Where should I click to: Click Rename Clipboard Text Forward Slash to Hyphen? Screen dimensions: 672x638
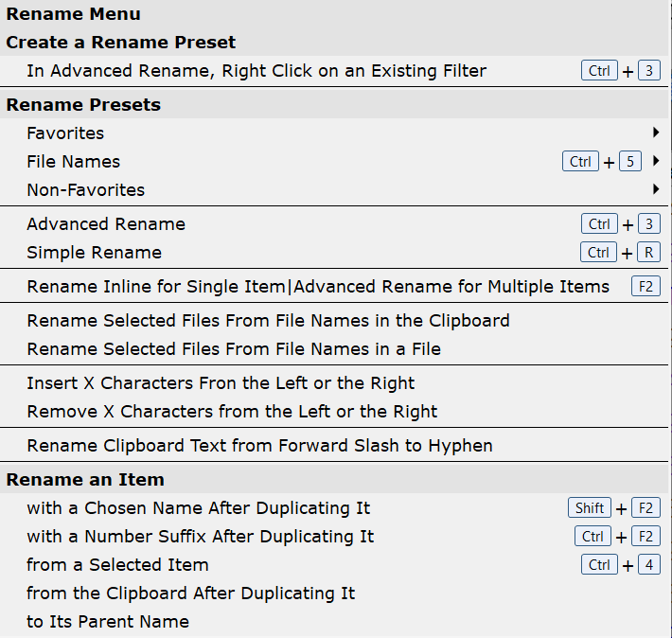pos(259,446)
